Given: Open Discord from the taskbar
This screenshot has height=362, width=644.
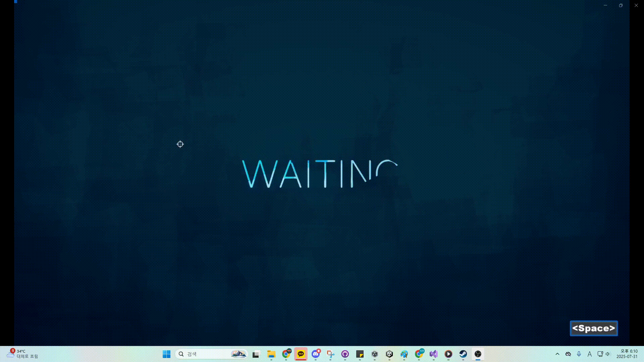Looking at the screenshot, I should click(x=316, y=354).
